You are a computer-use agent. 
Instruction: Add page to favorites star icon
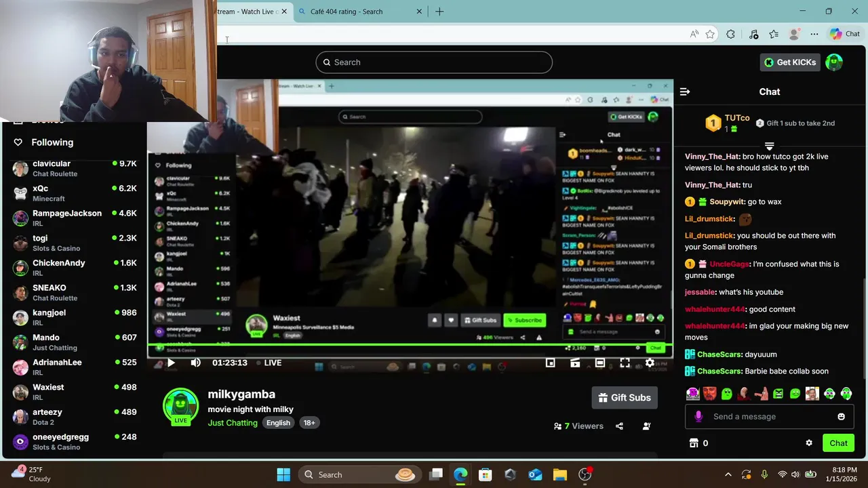pos(710,34)
